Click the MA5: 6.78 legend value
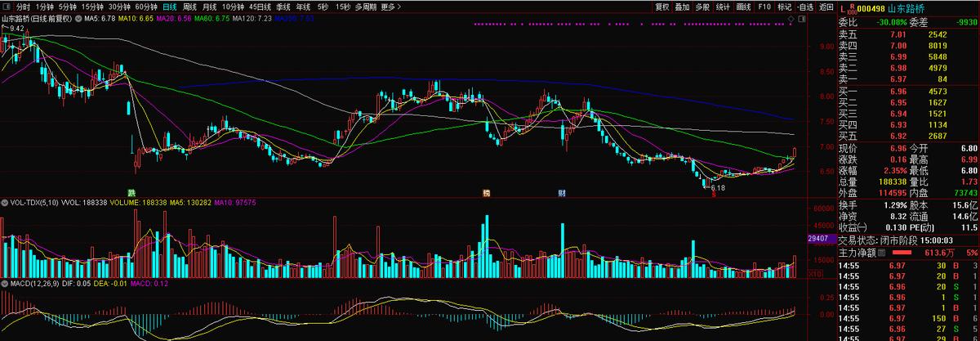This screenshot has width=980, height=341. click(100, 17)
